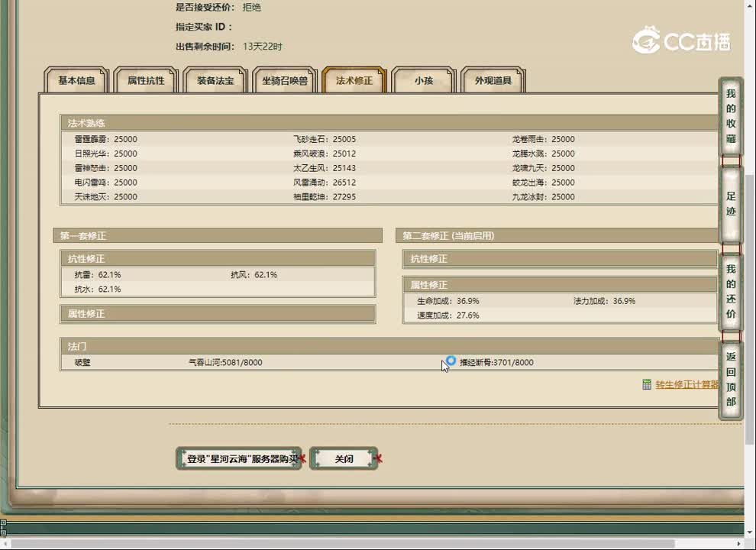Click 登录"星河云海"服务器购买 button
Screen dimensions: 756x550
tap(239, 459)
